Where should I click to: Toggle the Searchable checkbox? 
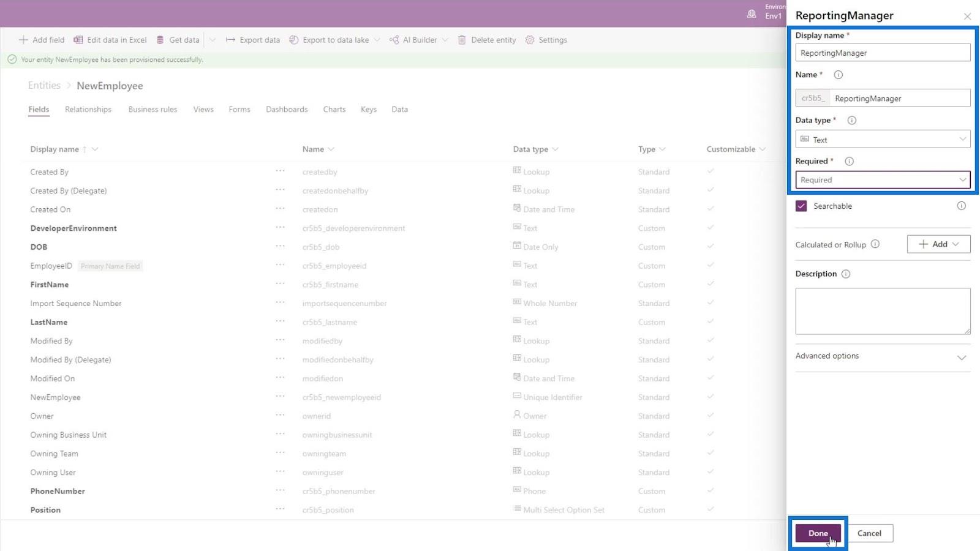(x=801, y=206)
